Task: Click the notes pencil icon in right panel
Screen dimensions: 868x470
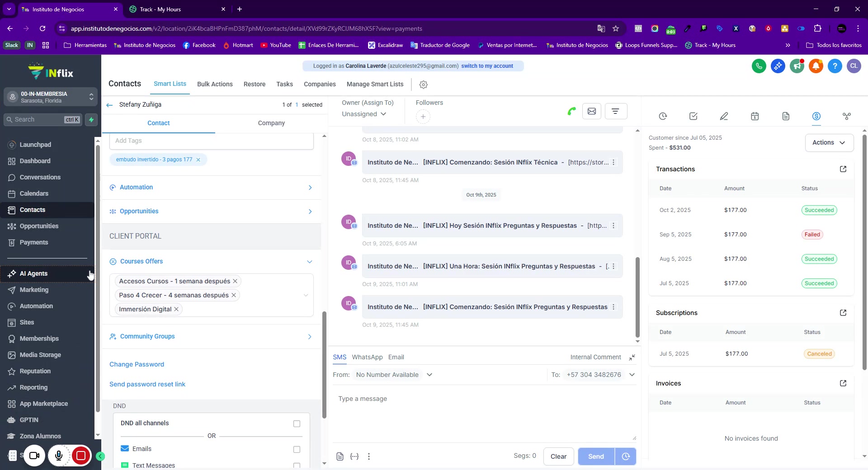Action: click(724, 116)
